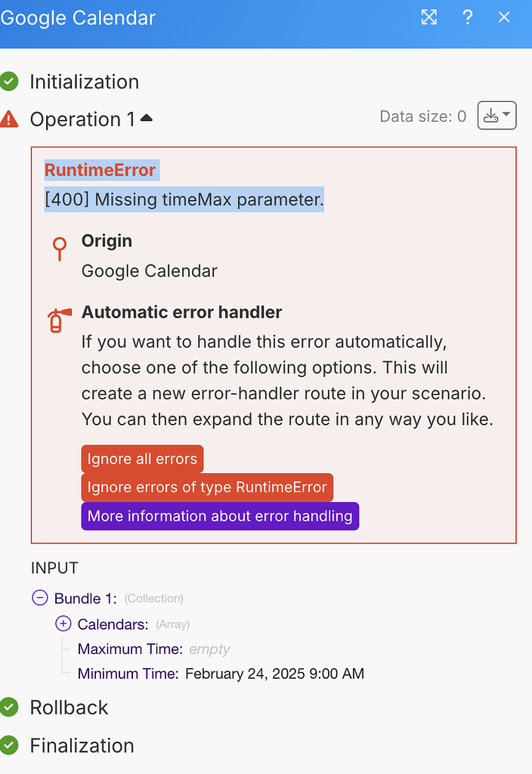
Task: Collapse the Operation 1 section
Action: (147, 117)
